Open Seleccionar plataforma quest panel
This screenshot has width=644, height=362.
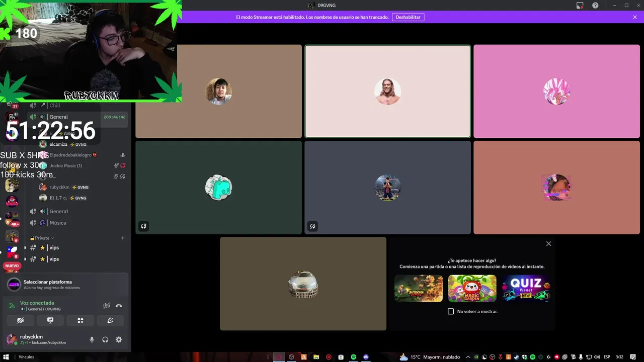pyautogui.click(x=65, y=285)
